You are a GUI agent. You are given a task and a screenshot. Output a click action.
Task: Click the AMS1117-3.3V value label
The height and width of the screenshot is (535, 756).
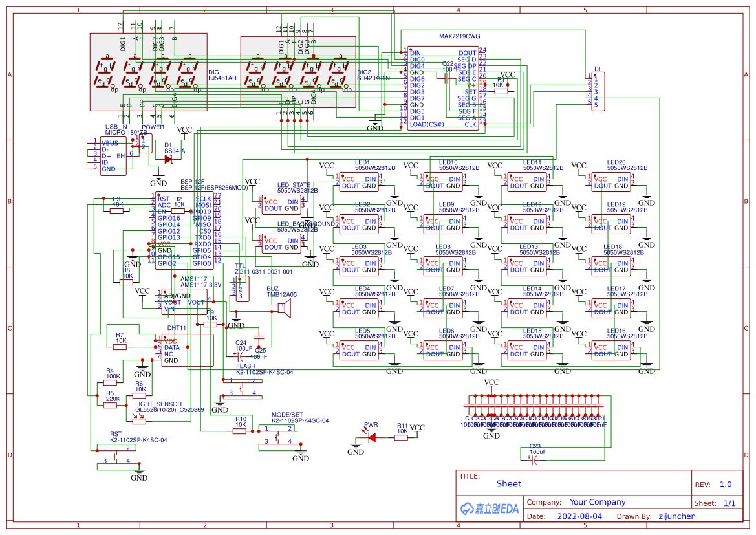pos(200,285)
